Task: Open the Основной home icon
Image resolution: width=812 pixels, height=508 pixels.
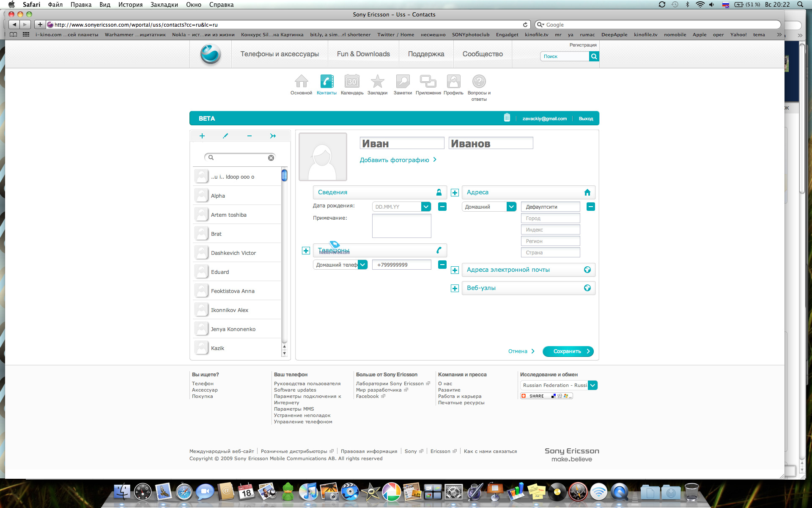Action: point(301,81)
